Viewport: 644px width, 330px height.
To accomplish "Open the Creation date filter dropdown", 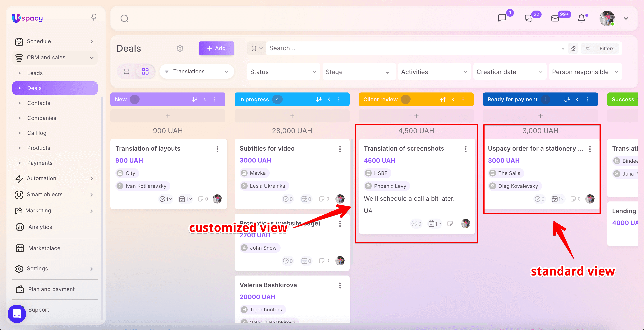I will point(510,72).
